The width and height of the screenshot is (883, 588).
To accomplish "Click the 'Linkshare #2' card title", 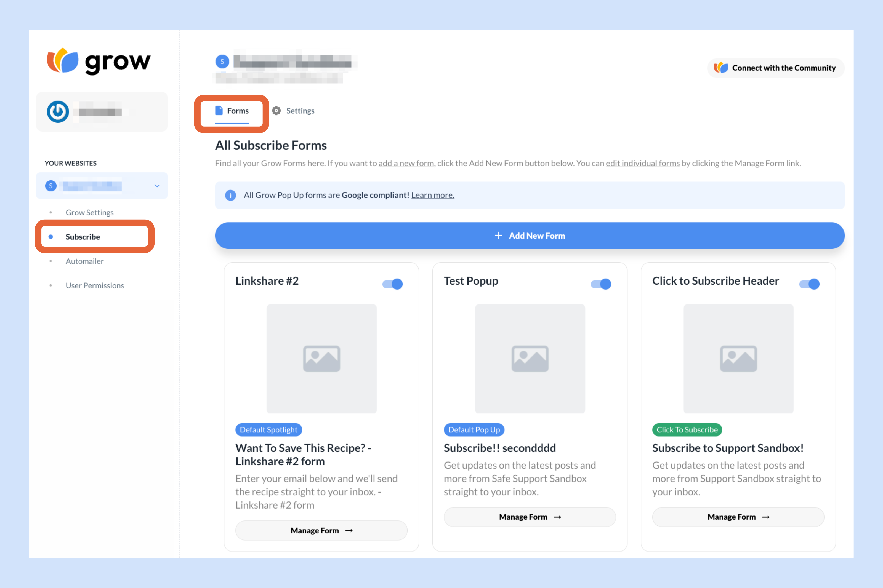I will pos(267,281).
